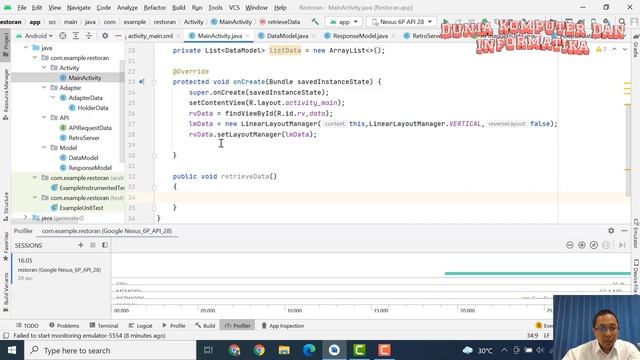
Task: Open the Refactor menu
Action: coord(155,7)
